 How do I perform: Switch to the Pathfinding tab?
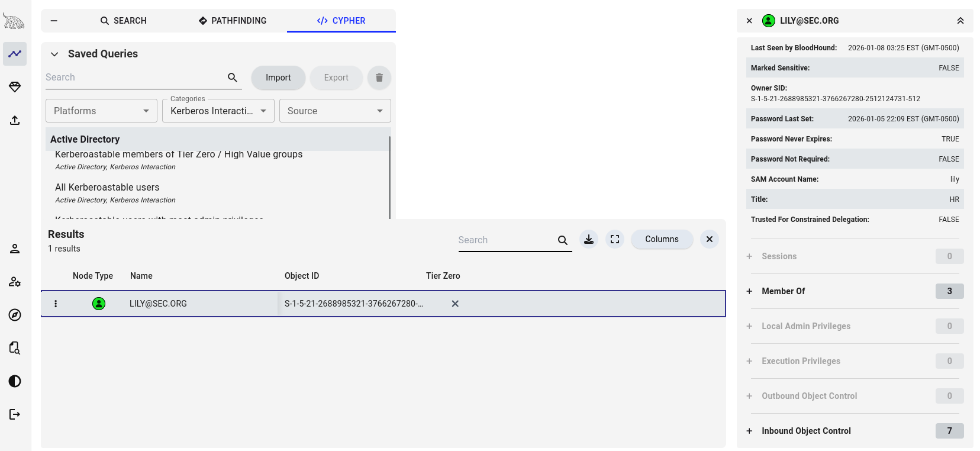coord(233,21)
